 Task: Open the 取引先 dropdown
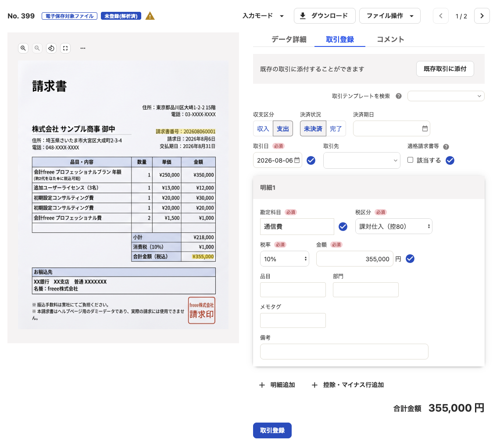point(361,160)
